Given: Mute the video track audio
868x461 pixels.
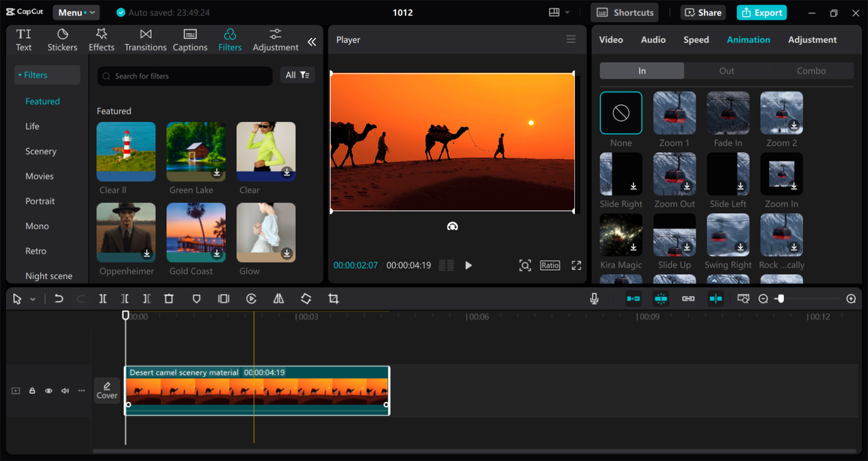Looking at the screenshot, I should coord(65,390).
